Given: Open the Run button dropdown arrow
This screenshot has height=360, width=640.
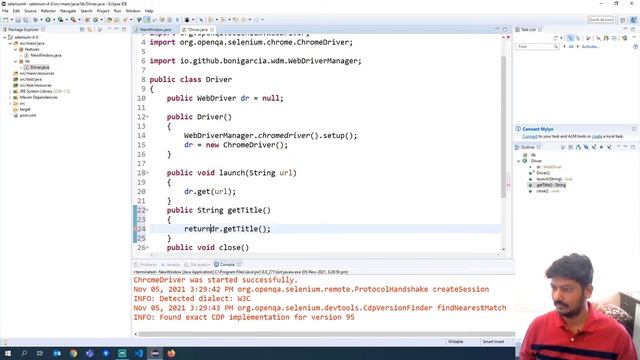Looking at the screenshot, I should (53, 20).
